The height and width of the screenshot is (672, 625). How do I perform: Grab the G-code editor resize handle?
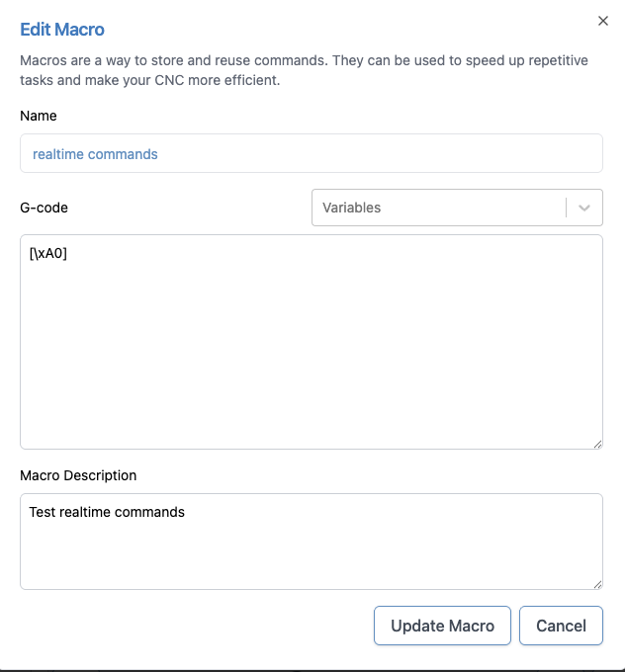click(x=597, y=445)
